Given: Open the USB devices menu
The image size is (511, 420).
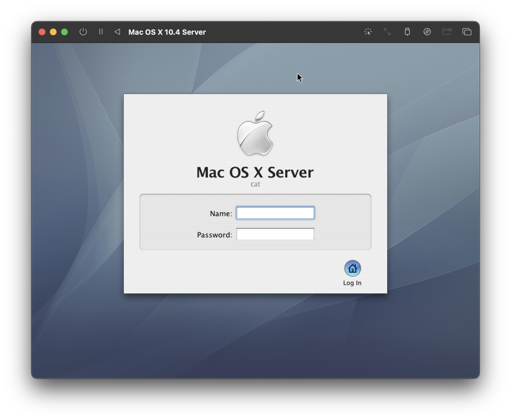Looking at the screenshot, I should click(x=407, y=32).
